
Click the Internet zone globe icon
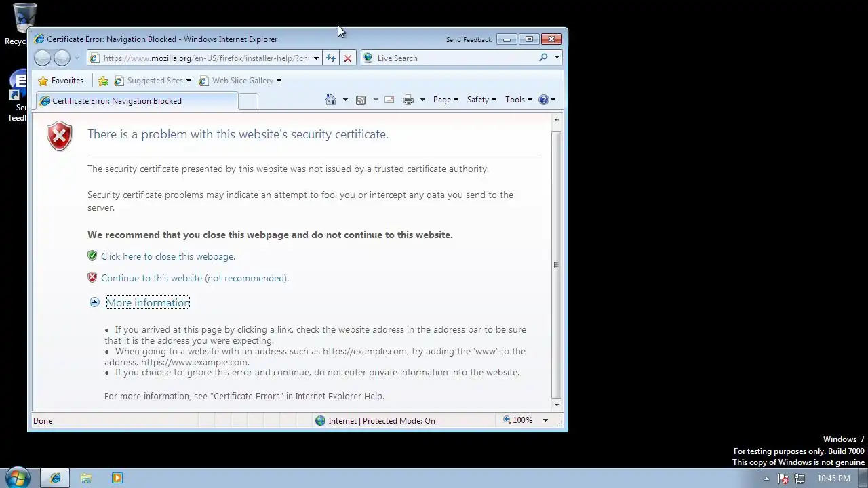tap(320, 421)
